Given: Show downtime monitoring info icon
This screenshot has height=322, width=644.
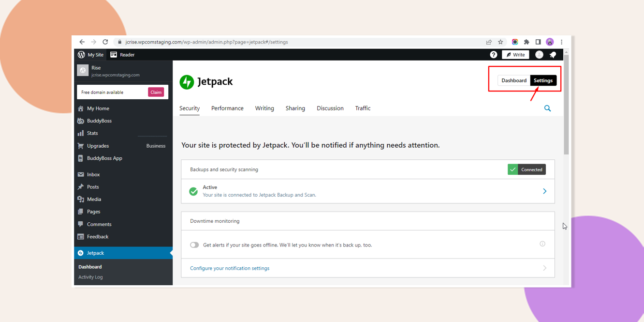Looking at the screenshot, I should coord(542,244).
